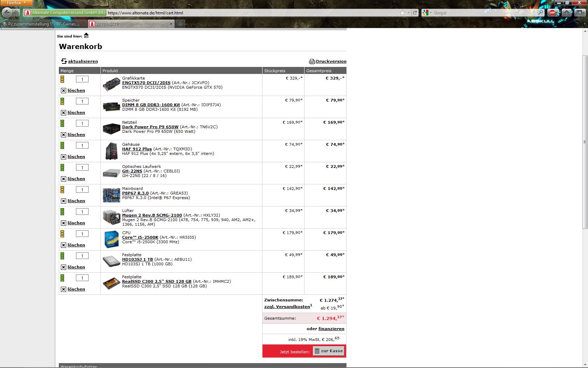This screenshot has width=588, height=368.
Task: Click the aktualisieren link
Action: 83,61
